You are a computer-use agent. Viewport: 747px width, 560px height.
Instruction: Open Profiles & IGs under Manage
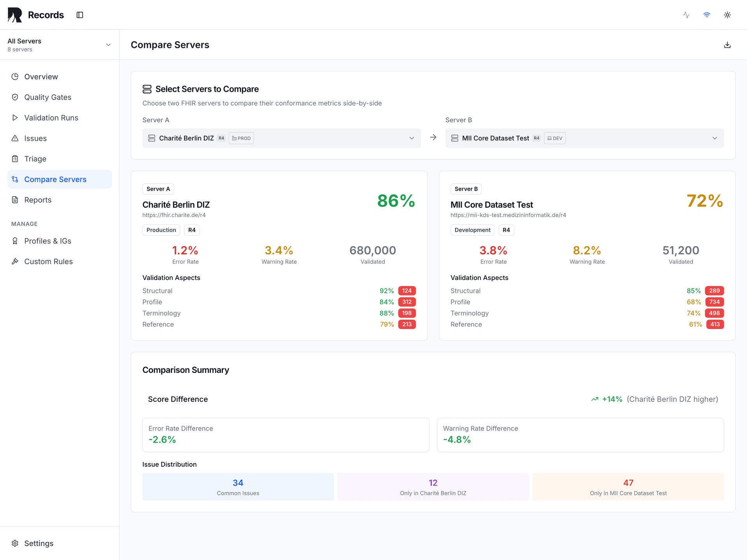[47, 241]
